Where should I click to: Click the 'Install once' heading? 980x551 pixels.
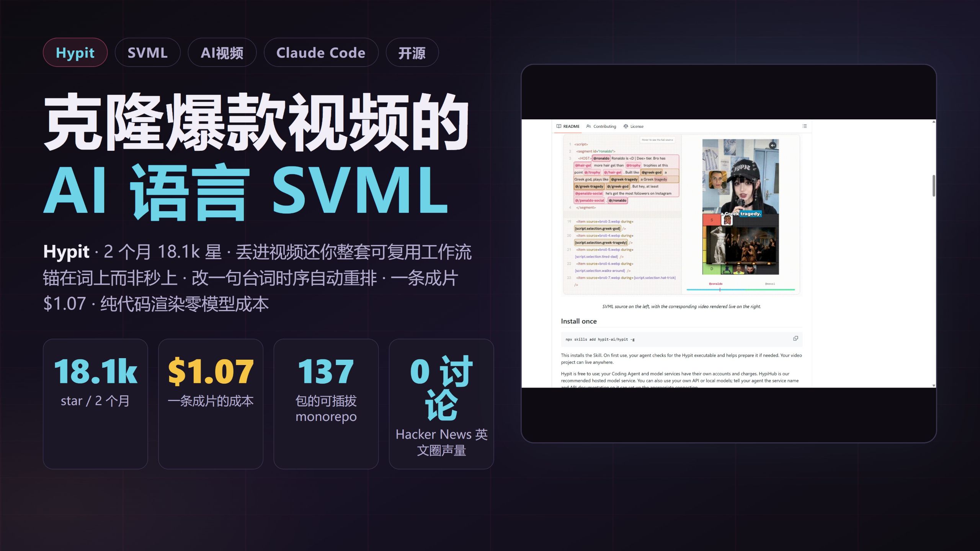tap(578, 321)
